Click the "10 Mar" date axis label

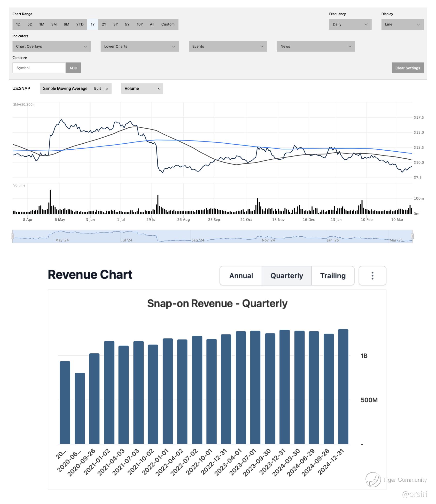click(x=397, y=220)
